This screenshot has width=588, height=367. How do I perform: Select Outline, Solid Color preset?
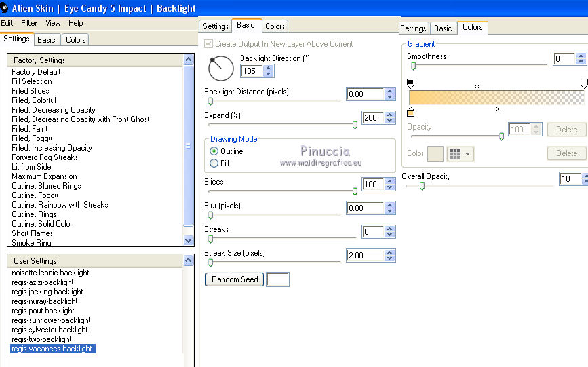tap(42, 224)
